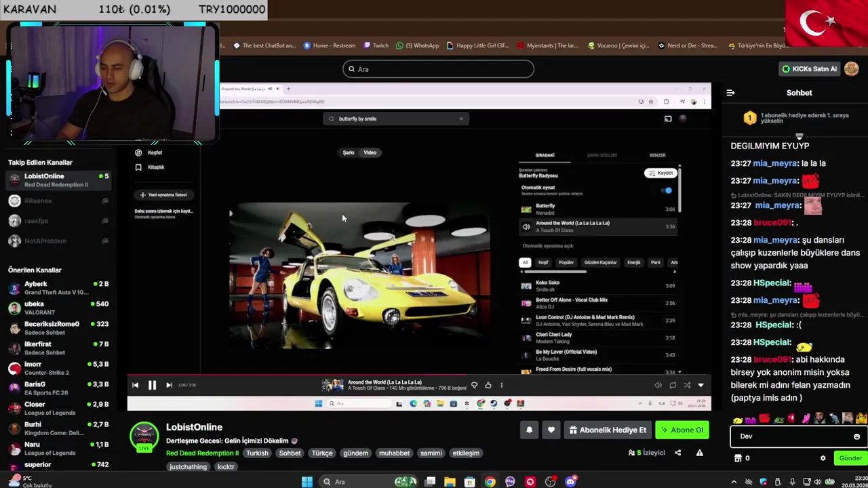Share the stream using share icon

tap(677, 453)
